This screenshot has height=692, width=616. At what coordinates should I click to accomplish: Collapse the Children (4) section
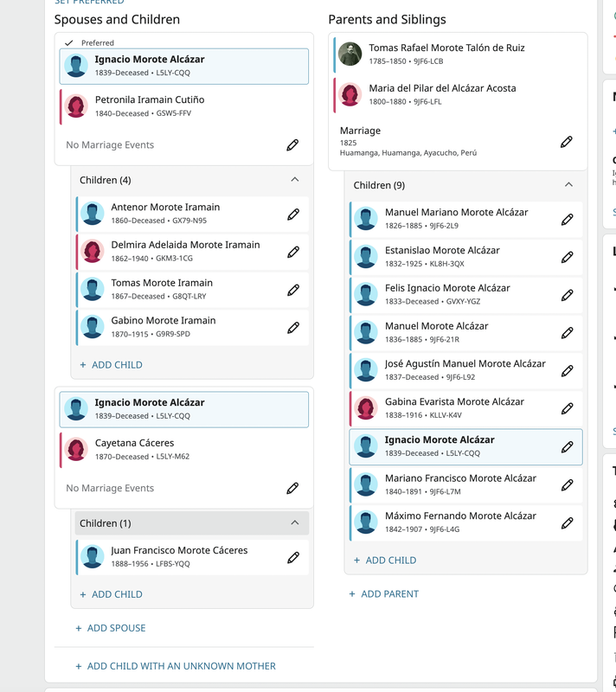(x=295, y=180)
